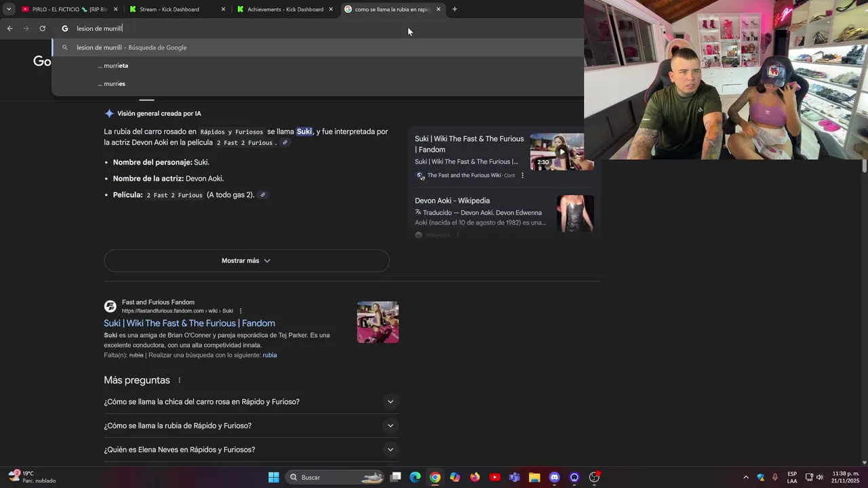This screenshot has height=488, width=868.
Task: Open Windows Start menu
Action: coord(274,477)
